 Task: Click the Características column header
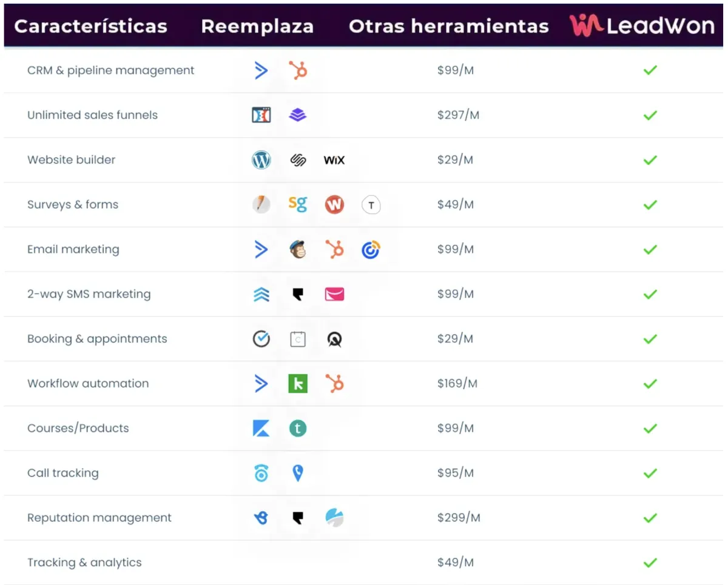(x=90, y=27)
